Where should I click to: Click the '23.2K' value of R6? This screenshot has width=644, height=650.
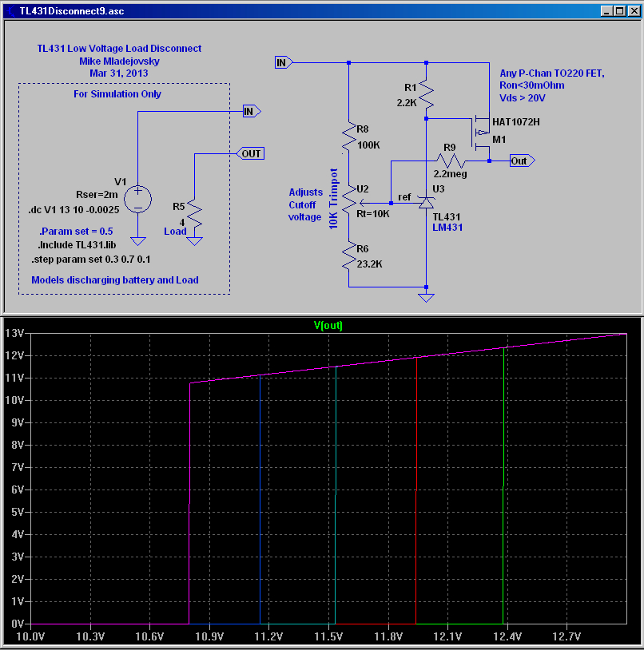(x=369, y=264)
